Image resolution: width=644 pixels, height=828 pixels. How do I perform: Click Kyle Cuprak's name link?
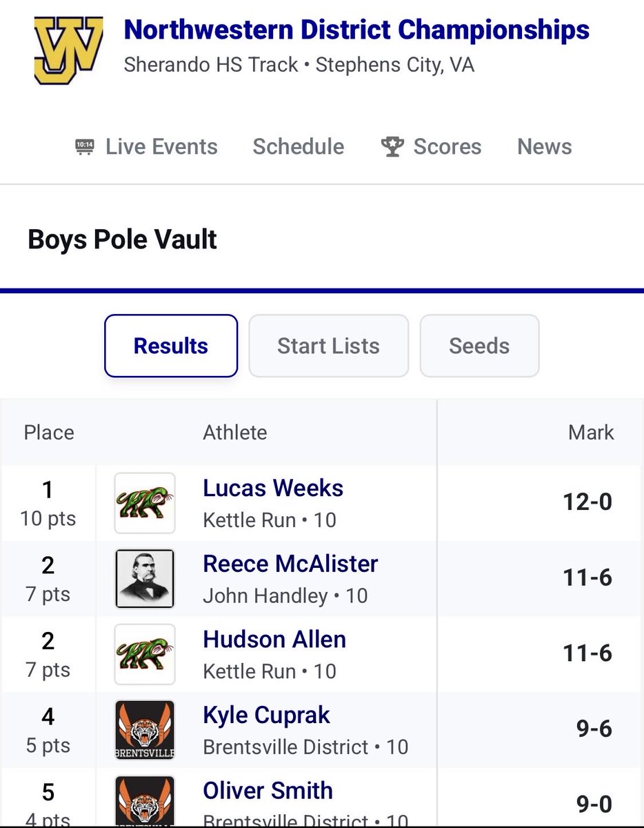click(x=267, y=716)
